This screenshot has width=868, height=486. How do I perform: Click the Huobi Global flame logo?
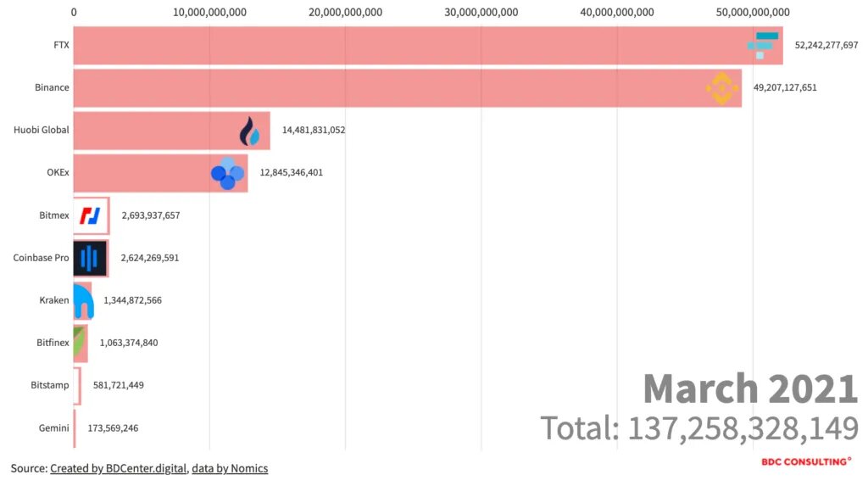(x=250, y=131)
